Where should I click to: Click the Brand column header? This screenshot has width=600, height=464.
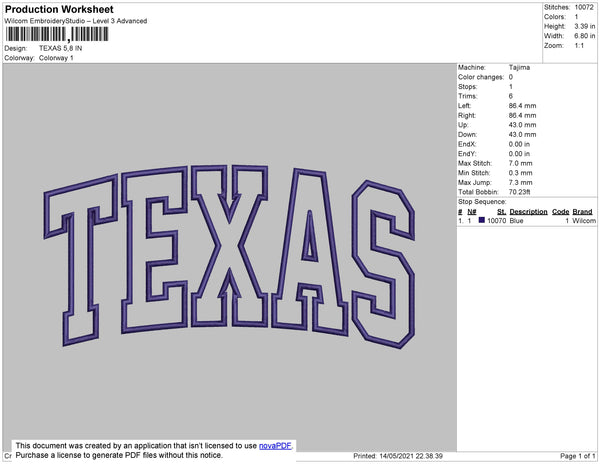582,212
